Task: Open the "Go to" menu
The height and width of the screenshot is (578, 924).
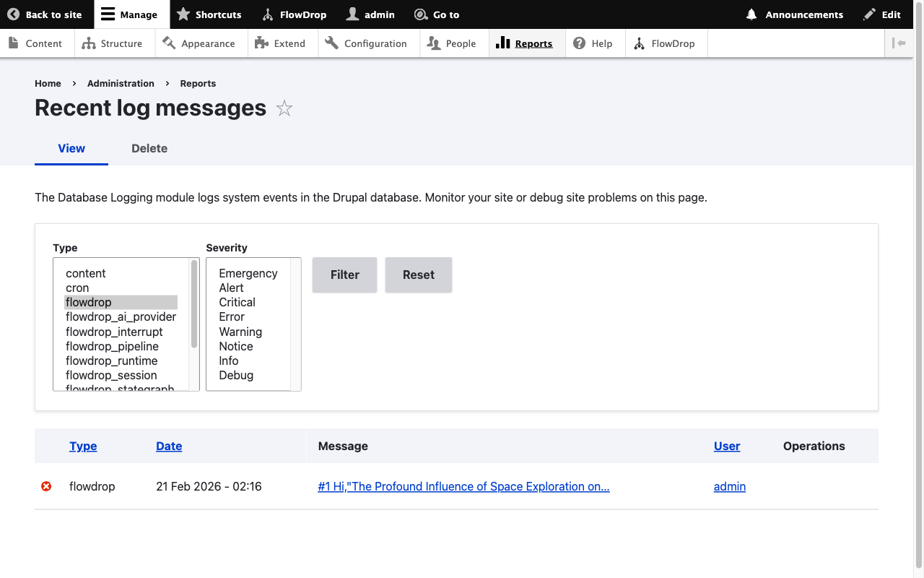Action: click(437, 14)
